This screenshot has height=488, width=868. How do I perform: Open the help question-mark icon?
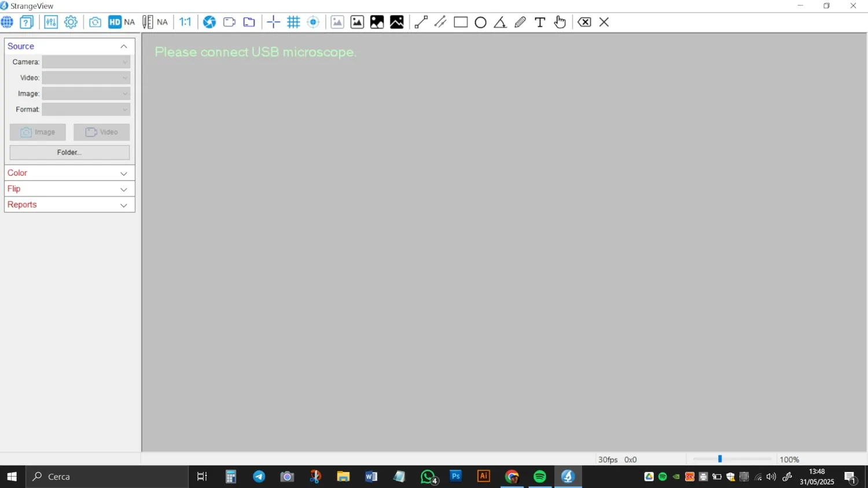(27, 23)
